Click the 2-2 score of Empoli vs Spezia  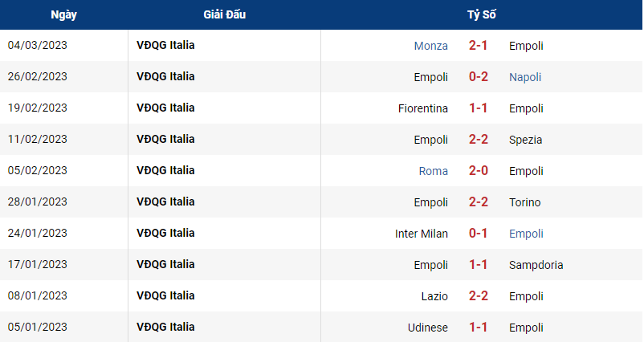pos(478,139)
